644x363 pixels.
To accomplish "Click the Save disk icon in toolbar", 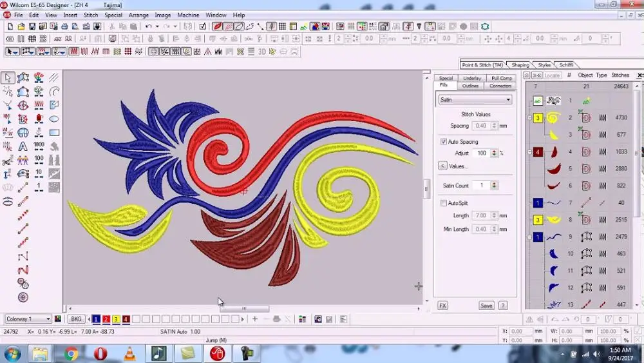I will 32,26.
